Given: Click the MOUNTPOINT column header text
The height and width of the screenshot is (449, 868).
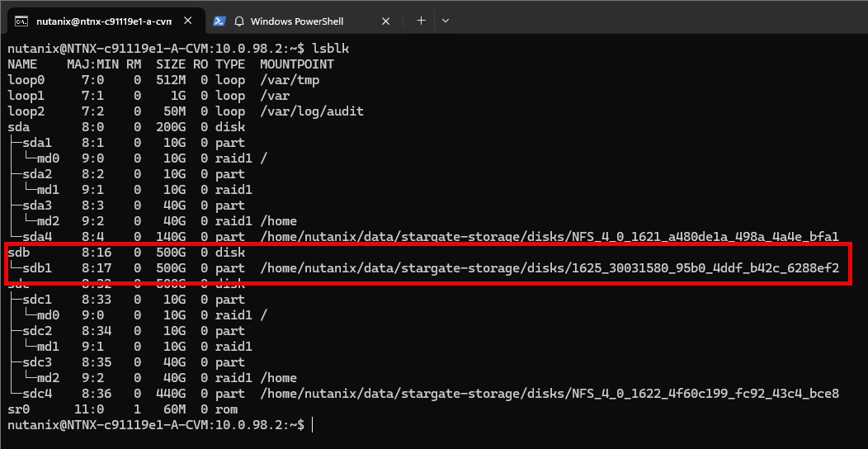Looking at the screenshot, I should 297,64.
